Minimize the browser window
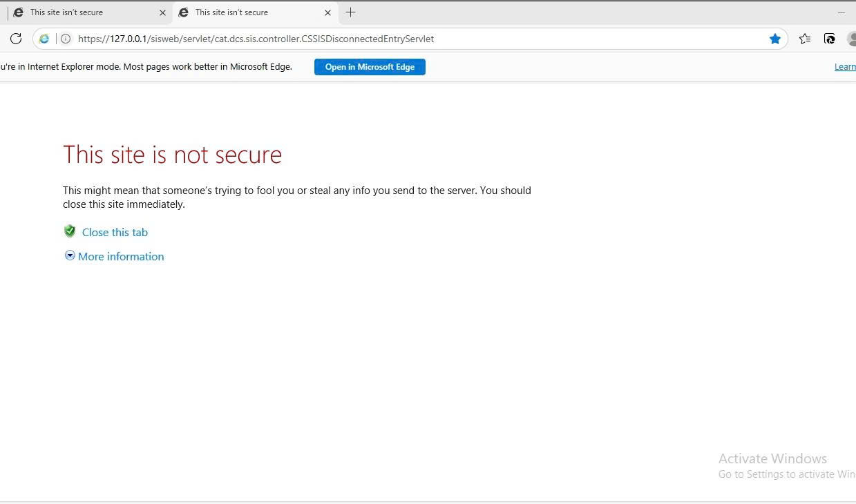The image size is (856, 504). click(x=841, y=12)
